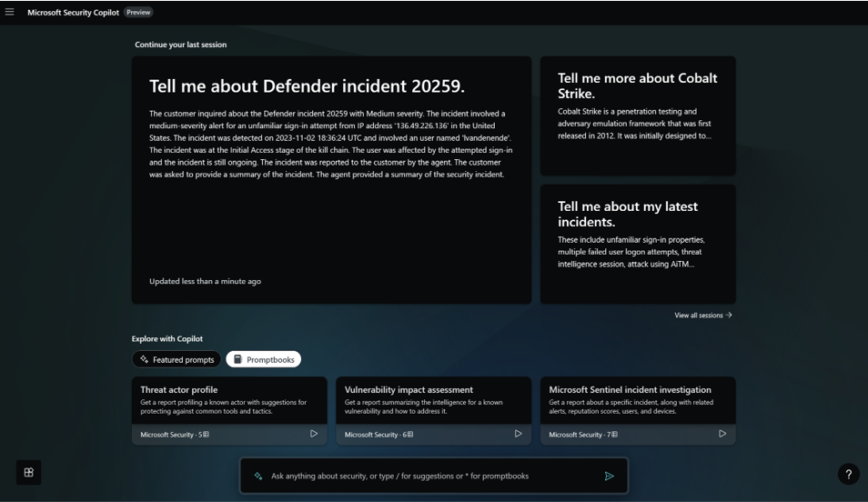Screen dimensions: 868x502
Task: Click 'Explore with Copilot' heading
Action: tap(167, 338)
